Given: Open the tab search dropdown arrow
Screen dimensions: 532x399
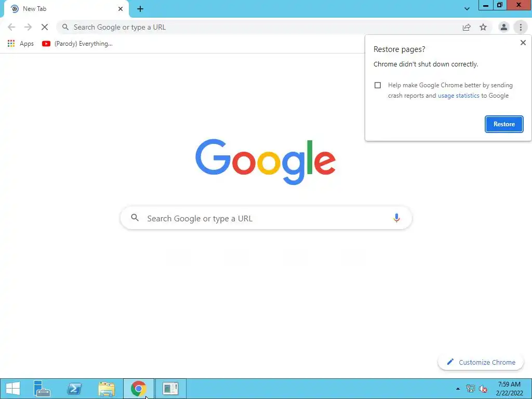Looking at the screenshot, I should point(467,9).
